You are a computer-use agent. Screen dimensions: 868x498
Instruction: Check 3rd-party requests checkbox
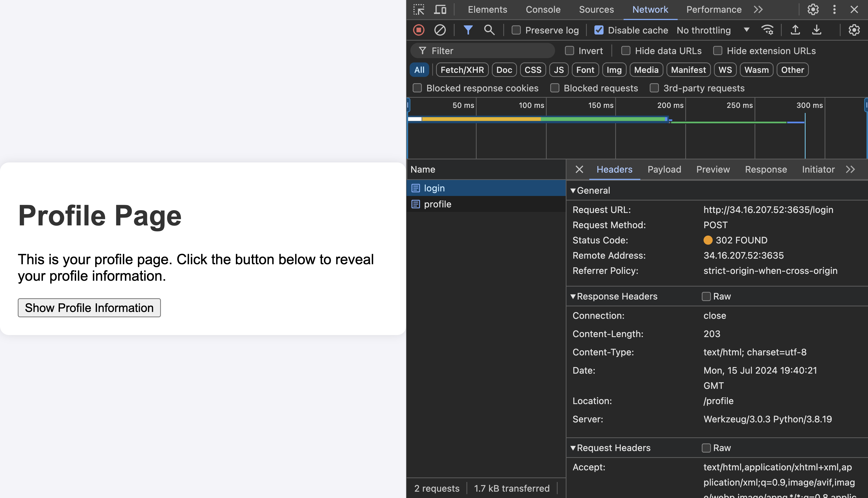tap(654, 88)
